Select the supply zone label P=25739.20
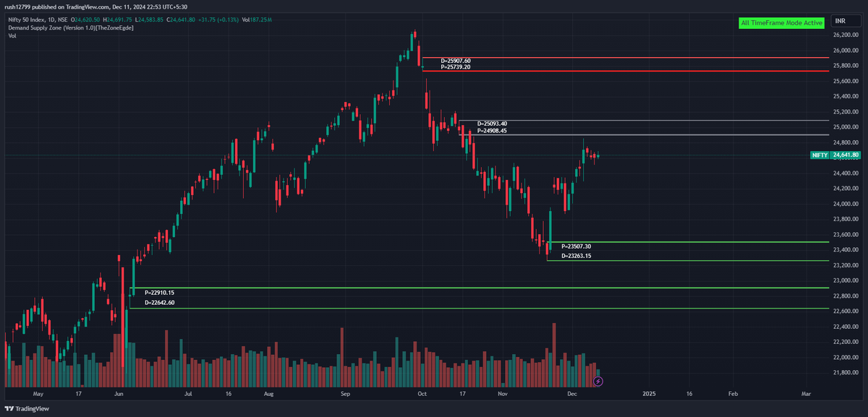 click(456, 67)
